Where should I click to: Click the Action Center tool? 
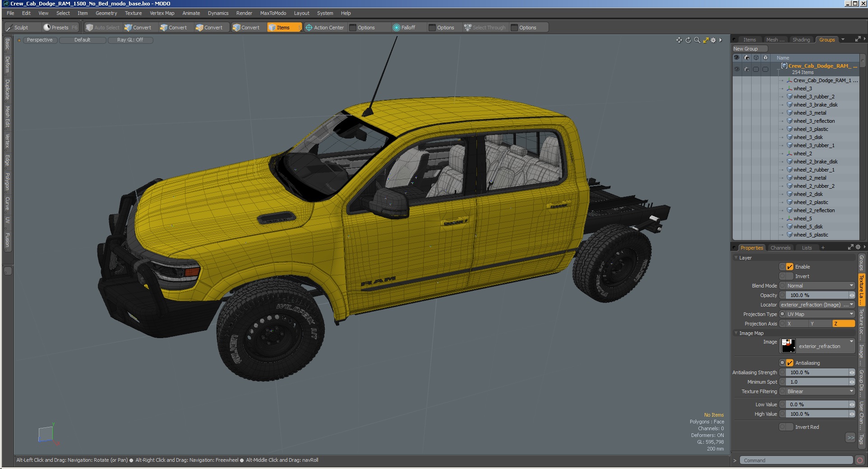click(325, 28)
